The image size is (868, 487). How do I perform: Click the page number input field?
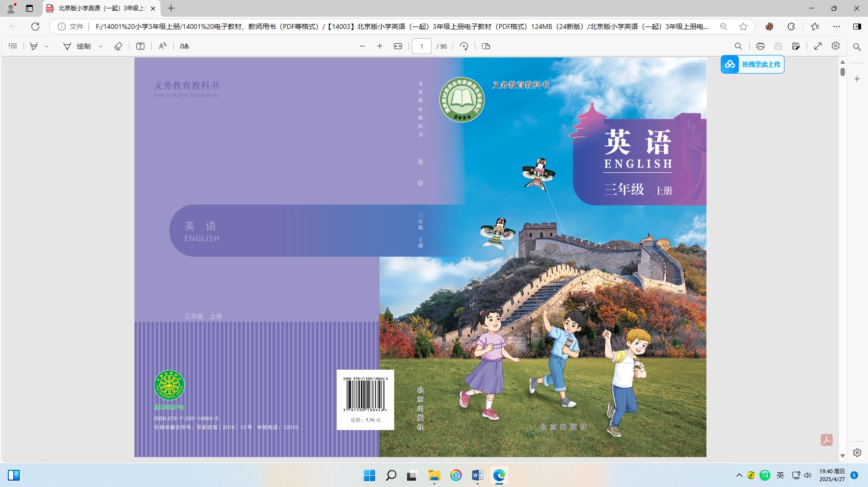pyautogui.click(x=421, y=46)
